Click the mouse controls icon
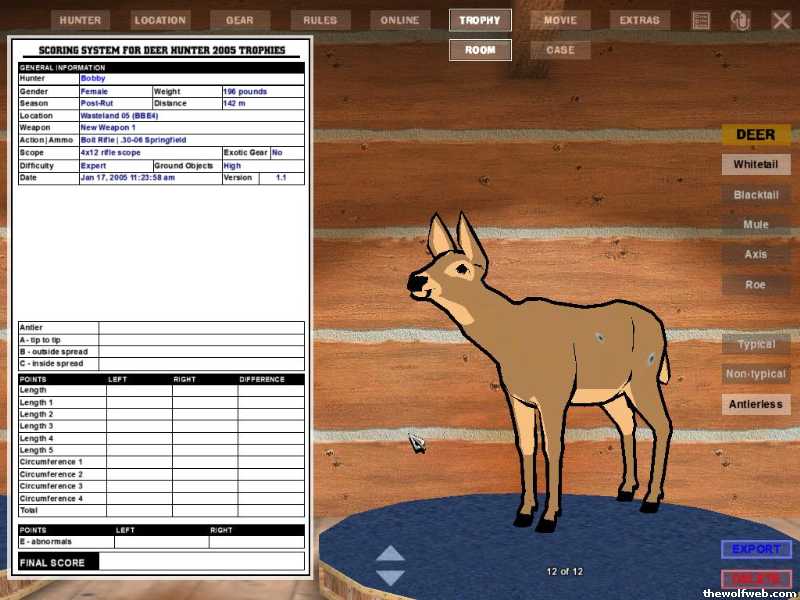This screenshot has width=800, height=600. click(x=740, y=20)
